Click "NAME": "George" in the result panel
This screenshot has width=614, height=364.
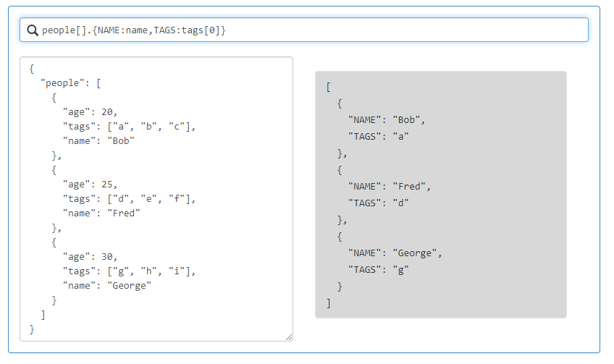coord(395,253)
